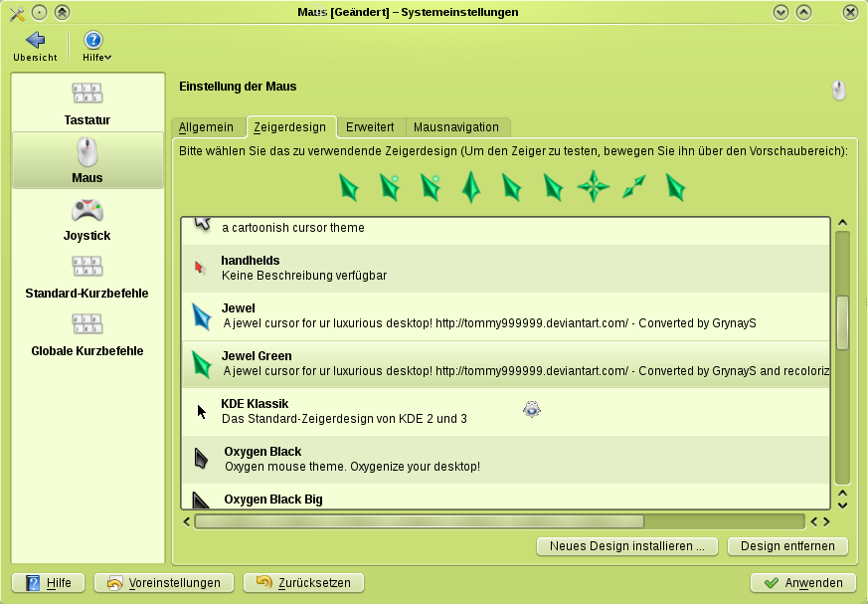Image resolution: width=868 pixels, height=604 pixels.
Task: Click the red handhelds cursor icon
Action: pos(200,269)
